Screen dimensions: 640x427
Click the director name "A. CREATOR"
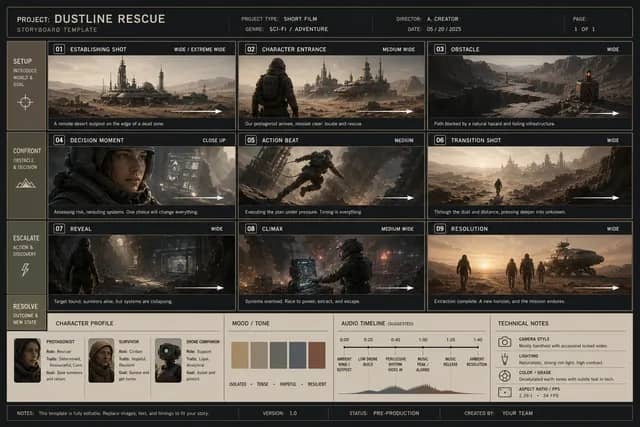point(443,19)
